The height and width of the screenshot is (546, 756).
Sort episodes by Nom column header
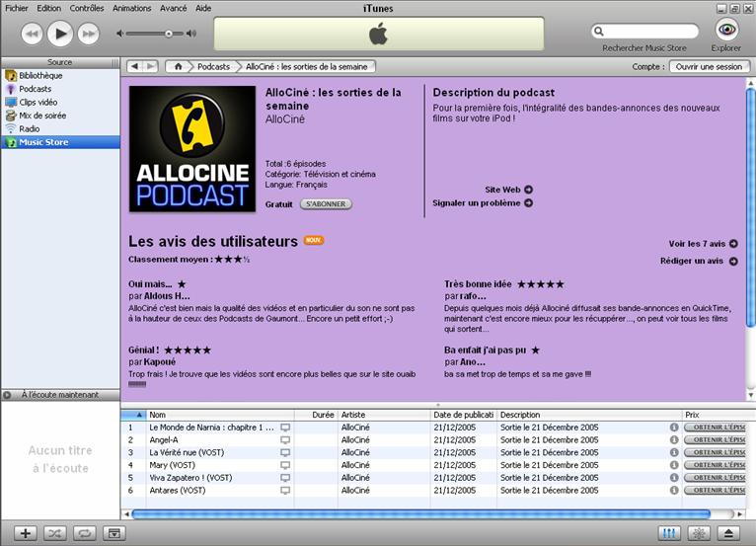coord(220,415)
